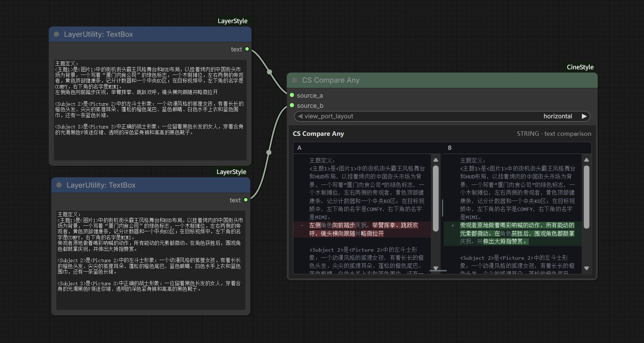The height and width of the screenshot is (343, 644).
Task: Click the CS Compare Any node title
Action: [331, 80]
